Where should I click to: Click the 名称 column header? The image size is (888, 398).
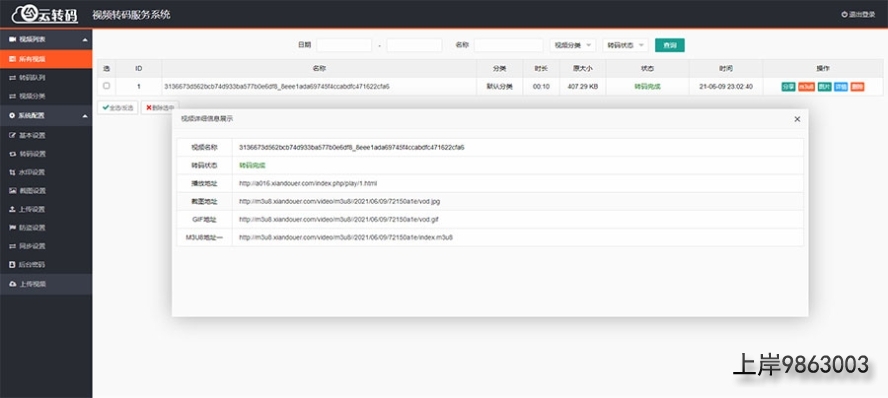coord(319,69)
